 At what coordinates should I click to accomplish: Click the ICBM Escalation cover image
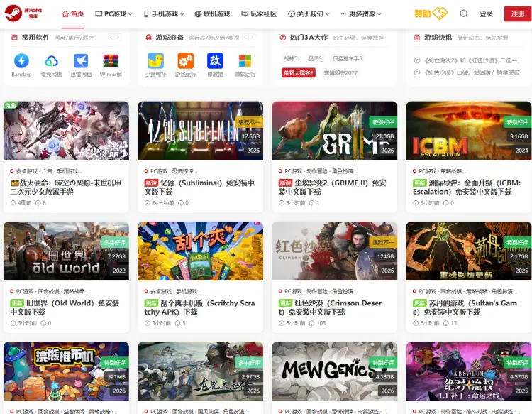coord(469,131)
